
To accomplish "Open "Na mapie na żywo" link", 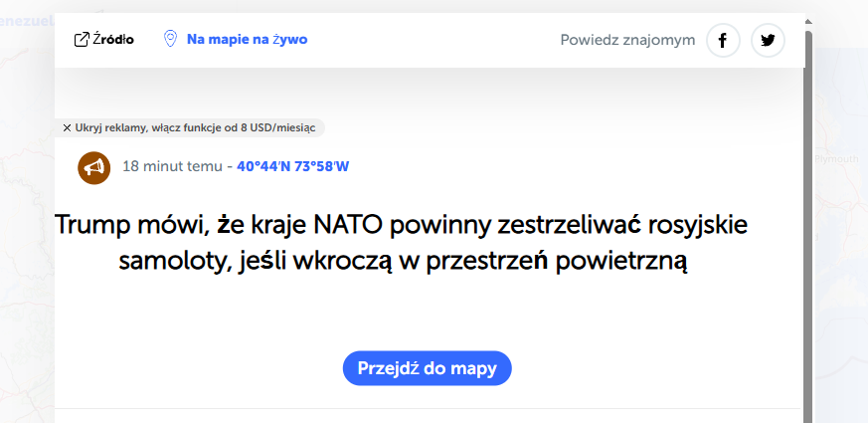I will pyautogui.click(x=247, y=40).
